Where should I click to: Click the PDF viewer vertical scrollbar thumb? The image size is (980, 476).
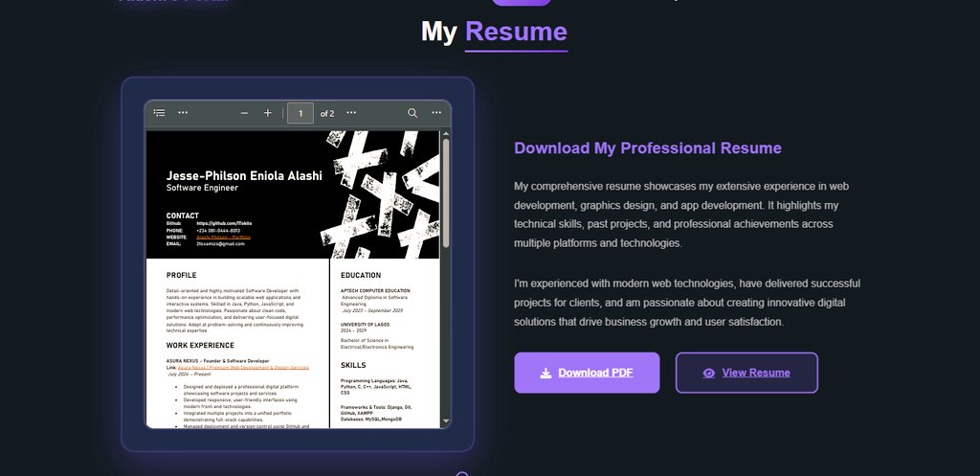pos(446,193)
